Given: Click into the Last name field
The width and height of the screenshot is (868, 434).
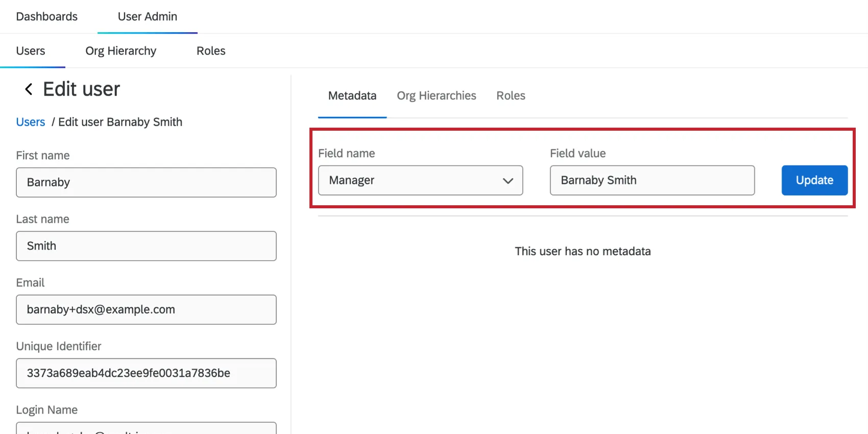Looking at the screenshot, I should pyautogui.click(x=146, y=246).
